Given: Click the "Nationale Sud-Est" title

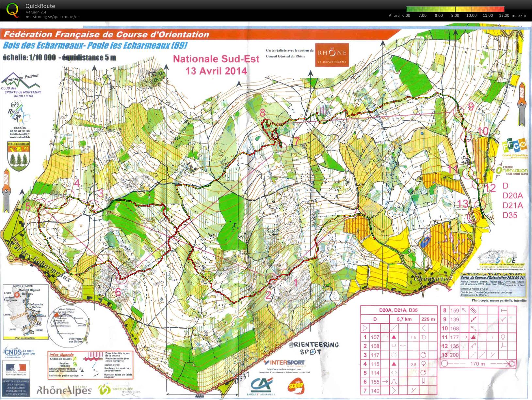Looking at the screenshot, I should 216,59.
